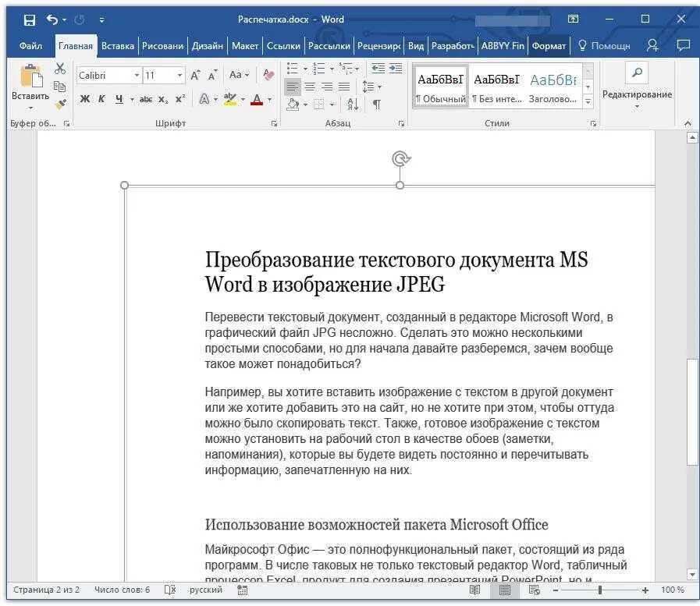Open font color dropdown arrow
This screenshot has width=700, height=606.
[270, 100]
